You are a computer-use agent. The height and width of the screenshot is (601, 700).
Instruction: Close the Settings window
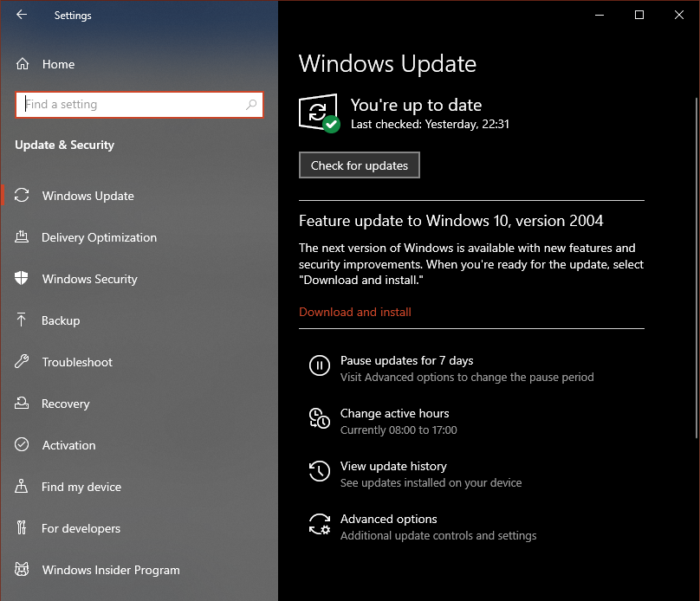[x=679, y=15]
